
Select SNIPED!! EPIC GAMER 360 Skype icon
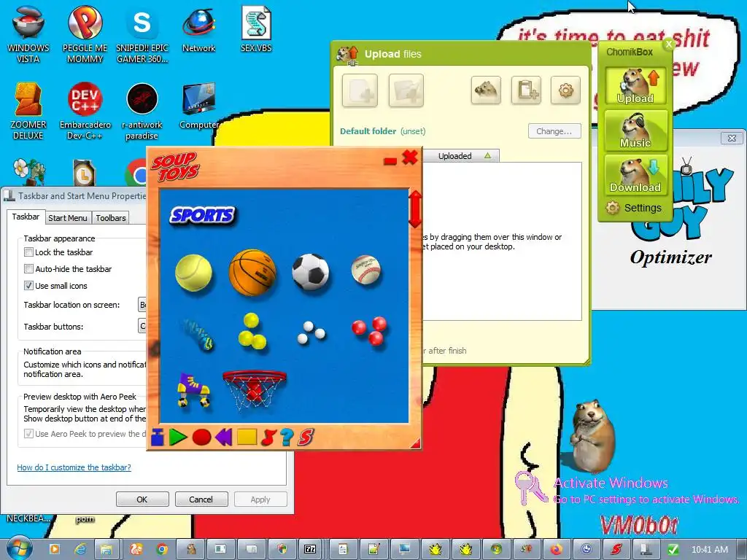tap(142, 34)
